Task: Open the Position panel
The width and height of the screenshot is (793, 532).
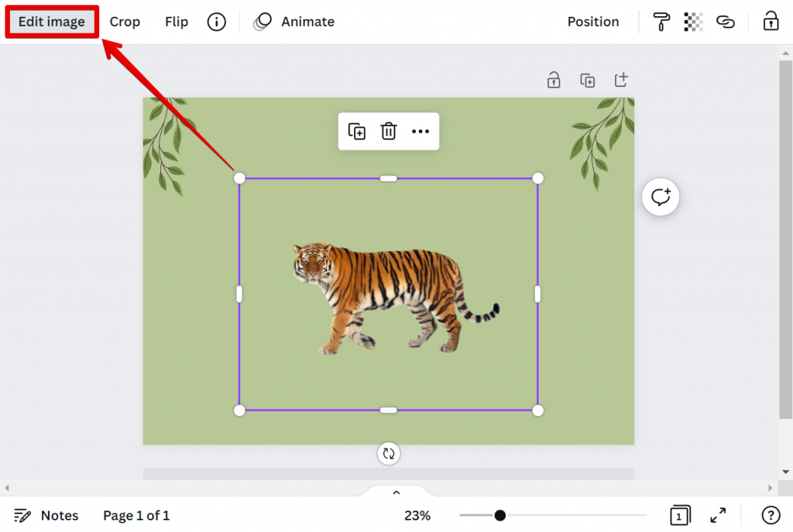Action: point(592,22)
